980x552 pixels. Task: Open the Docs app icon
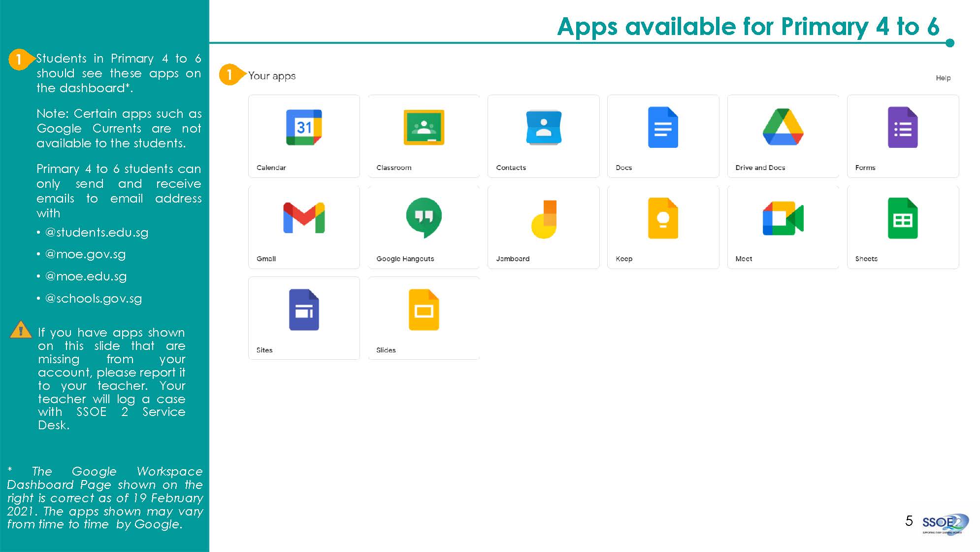(x=663, y=127)
